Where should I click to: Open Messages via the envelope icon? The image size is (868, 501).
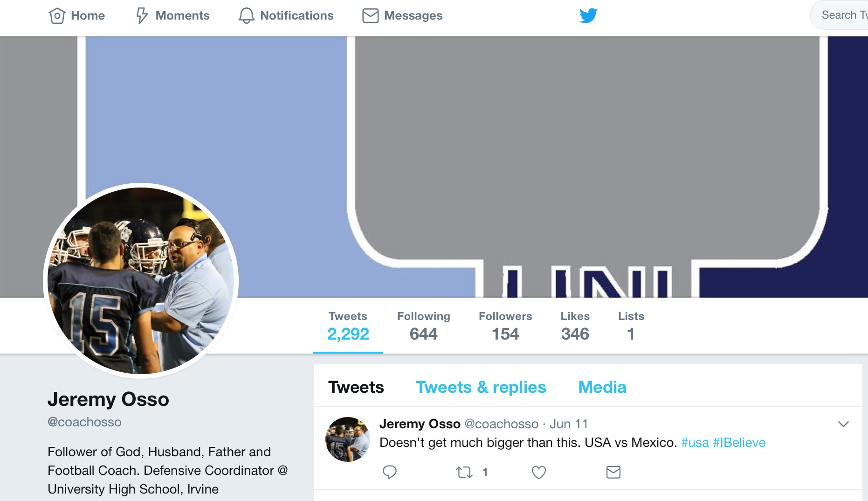[x=370, y=15]
